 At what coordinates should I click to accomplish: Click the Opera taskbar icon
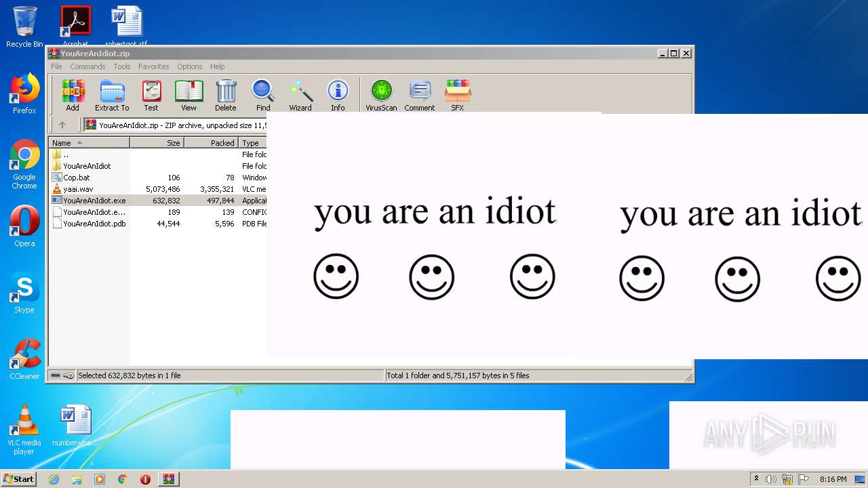click(x=145, y=479)
